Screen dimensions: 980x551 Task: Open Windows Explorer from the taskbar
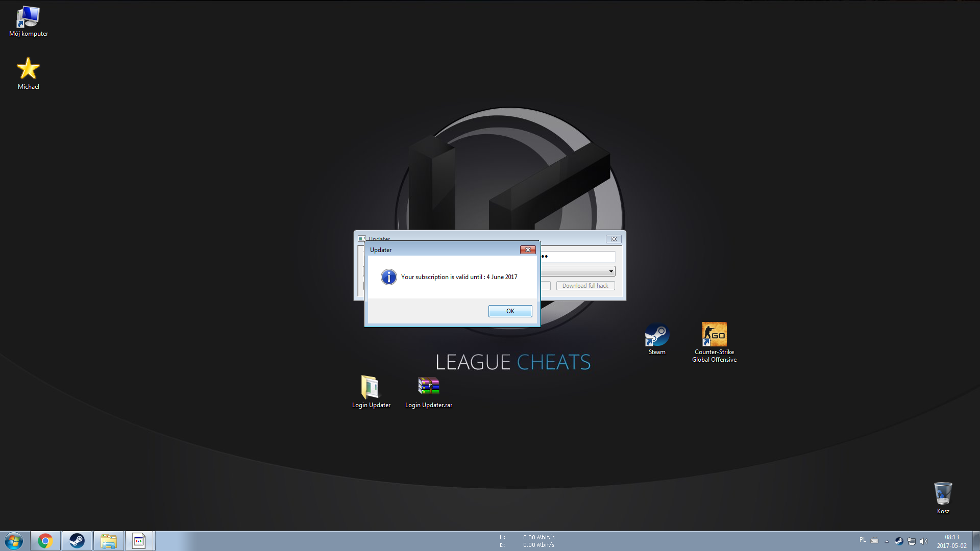(109, 541)
